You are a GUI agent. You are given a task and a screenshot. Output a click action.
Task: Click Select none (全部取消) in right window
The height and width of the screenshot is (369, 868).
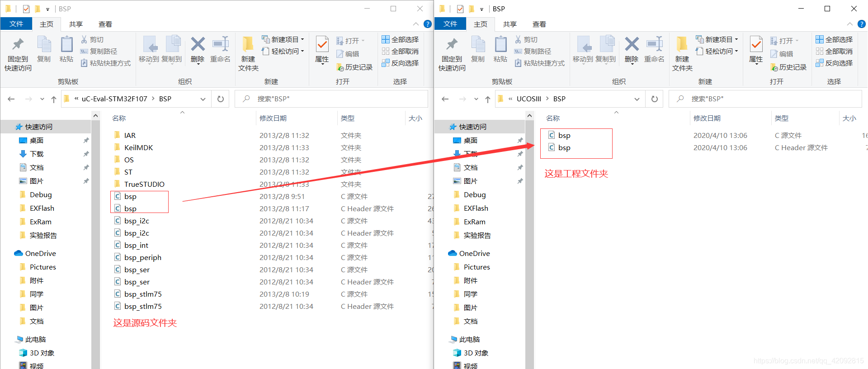coord(834,52)
